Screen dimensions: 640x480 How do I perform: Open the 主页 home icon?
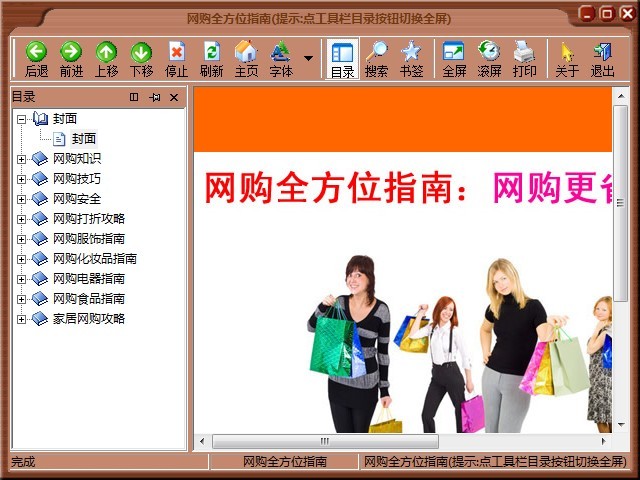(x=246, y=59)
